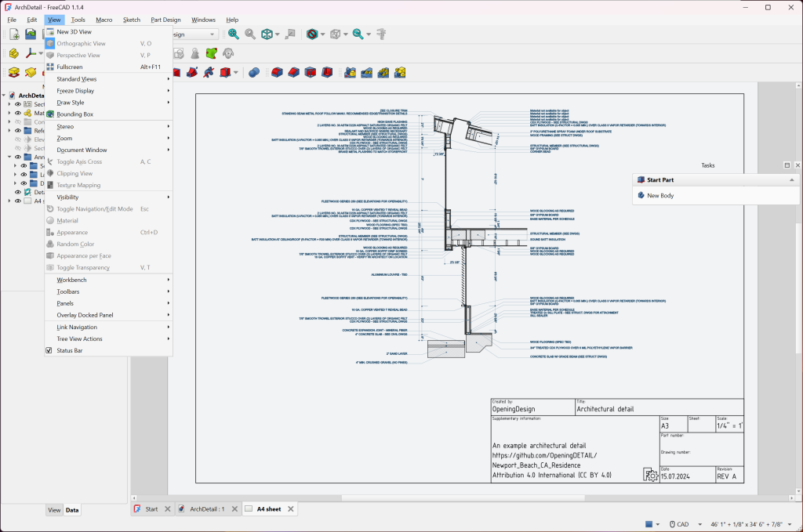This screenshot has height=532, width=803.
Task: Toggle visibility eye of first Sect item
Action: pos(18,104)
